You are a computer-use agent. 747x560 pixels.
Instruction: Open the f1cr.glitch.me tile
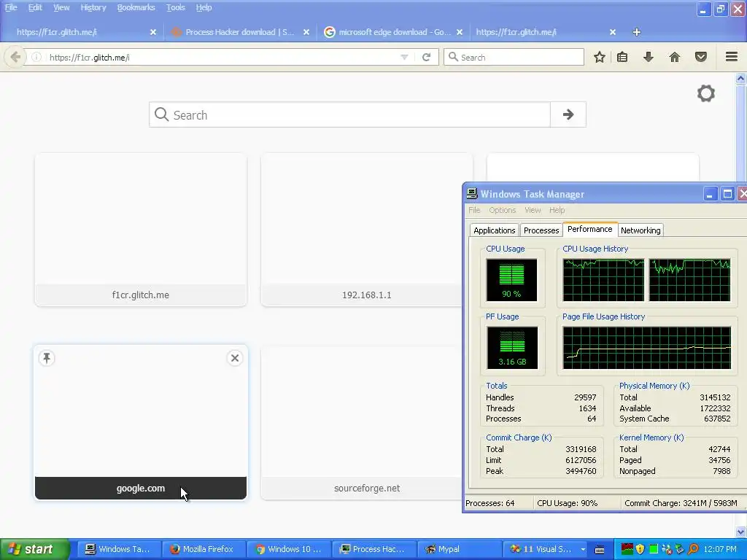pyautogui.click(x=141, y=230)
